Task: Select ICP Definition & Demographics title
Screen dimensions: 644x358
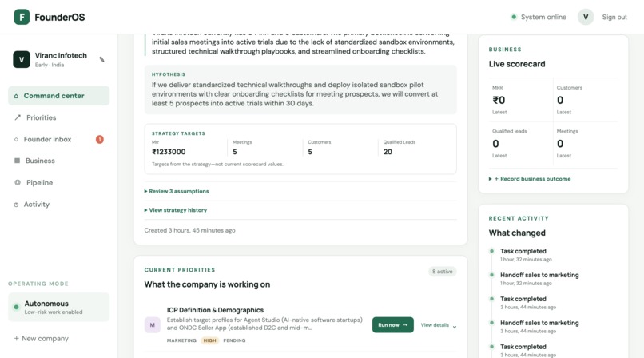Action: coord(215,310)
